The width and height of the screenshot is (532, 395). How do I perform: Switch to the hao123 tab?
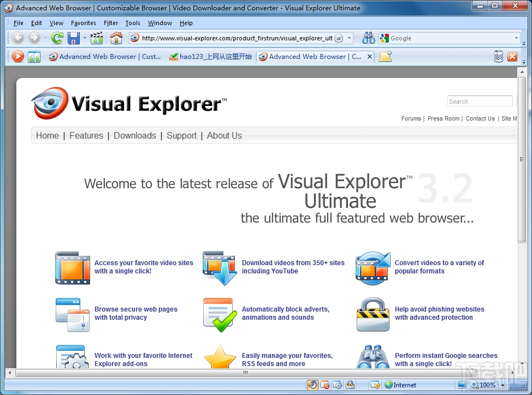click(x=210, y=57)
